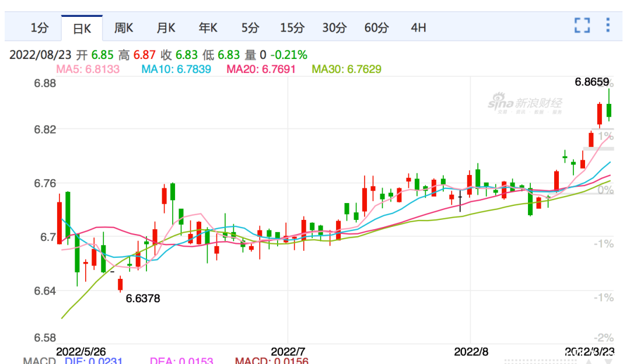This screenshot has height=364, width=630.
Task: Switch to the 1分 tab
Action: pyautogui.click(x=40, y=28)
